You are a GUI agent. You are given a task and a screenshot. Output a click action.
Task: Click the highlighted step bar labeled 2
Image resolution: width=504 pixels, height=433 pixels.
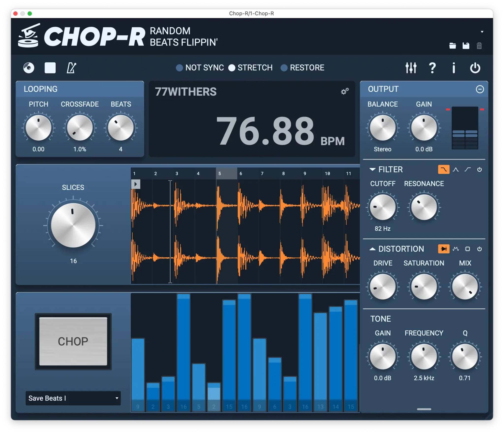[x=214, y=397]
